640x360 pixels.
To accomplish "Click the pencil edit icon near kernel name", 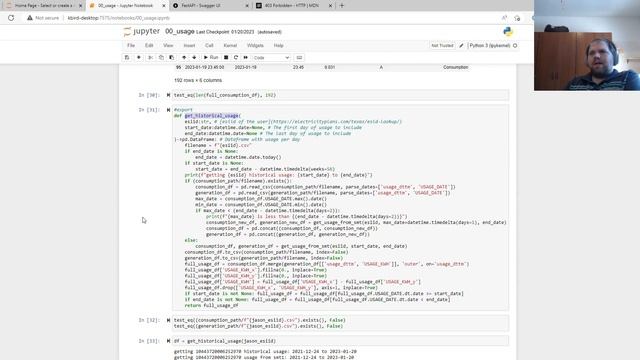I will pos(461,46).
